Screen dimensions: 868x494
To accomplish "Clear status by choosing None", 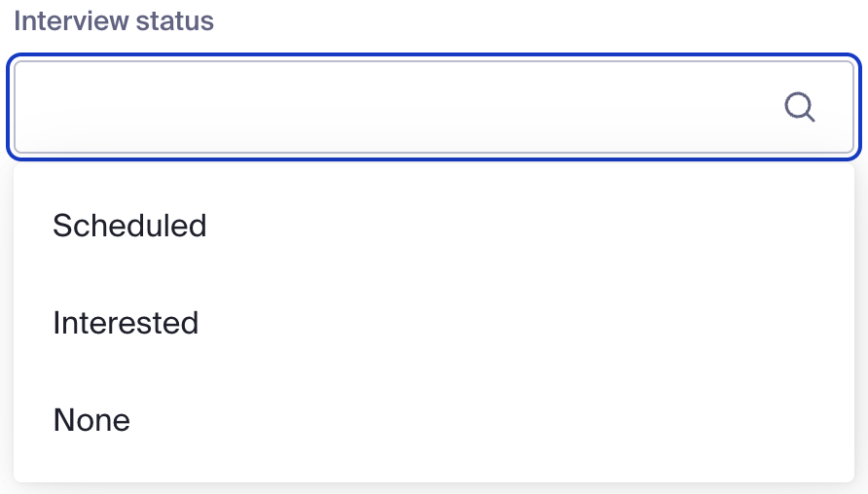I will click(x=91, y=420).
